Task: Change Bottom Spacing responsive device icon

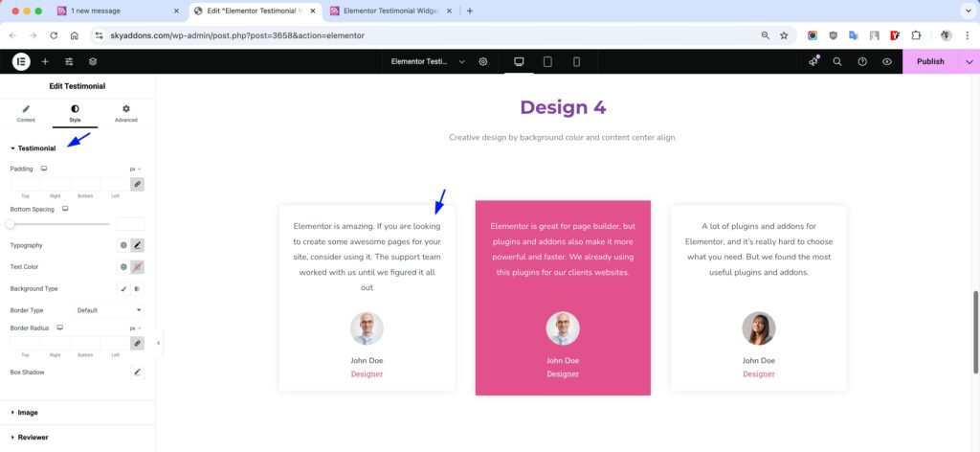Action: pos(65,209)
